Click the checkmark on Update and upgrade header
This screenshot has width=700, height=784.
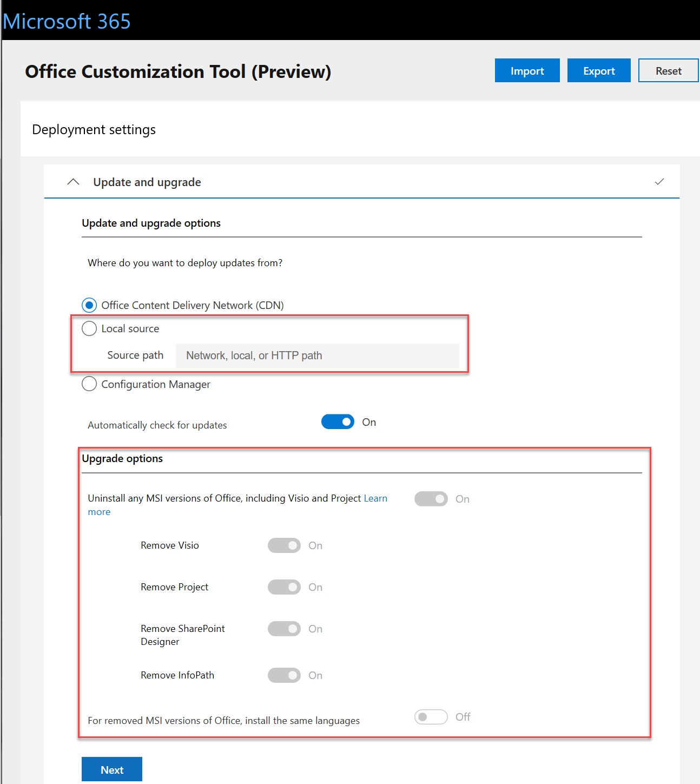coord(659,182)
